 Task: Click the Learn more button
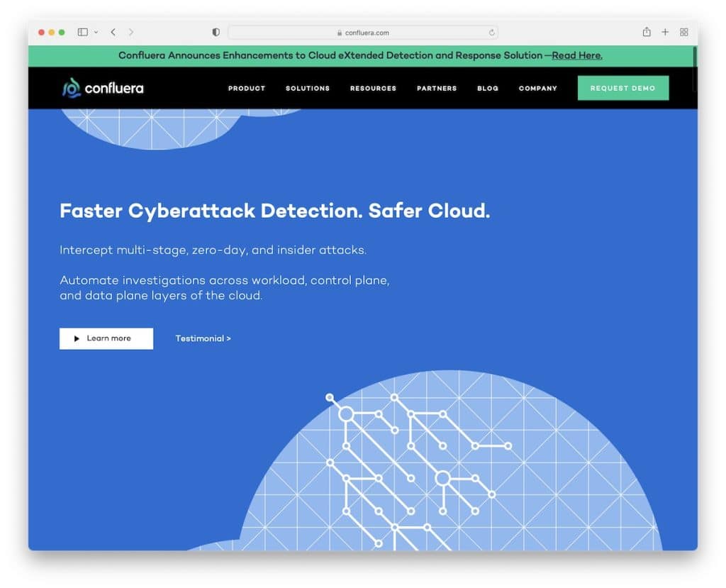click(106, 339)
